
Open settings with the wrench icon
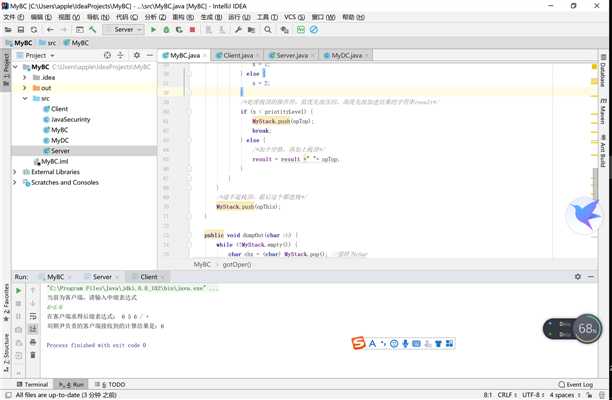[x=238, y=30]
